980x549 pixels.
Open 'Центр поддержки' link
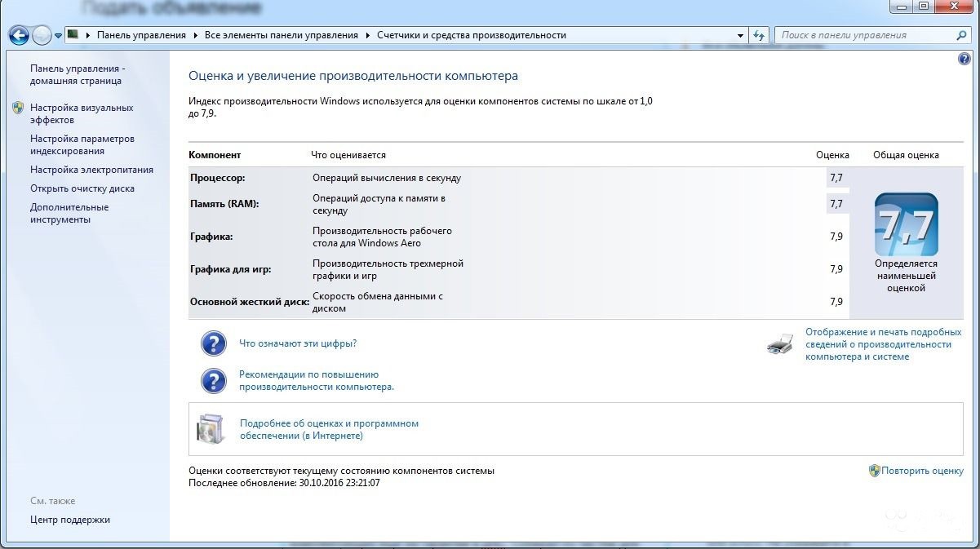(x=70, y=520)
